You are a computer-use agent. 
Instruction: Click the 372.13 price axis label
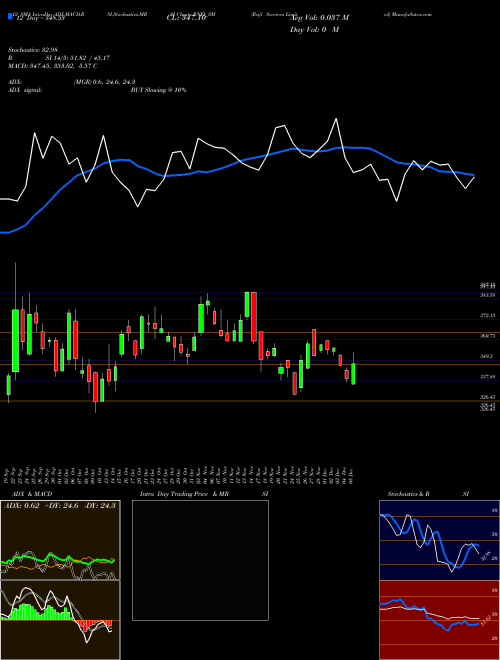coord(488,315)
